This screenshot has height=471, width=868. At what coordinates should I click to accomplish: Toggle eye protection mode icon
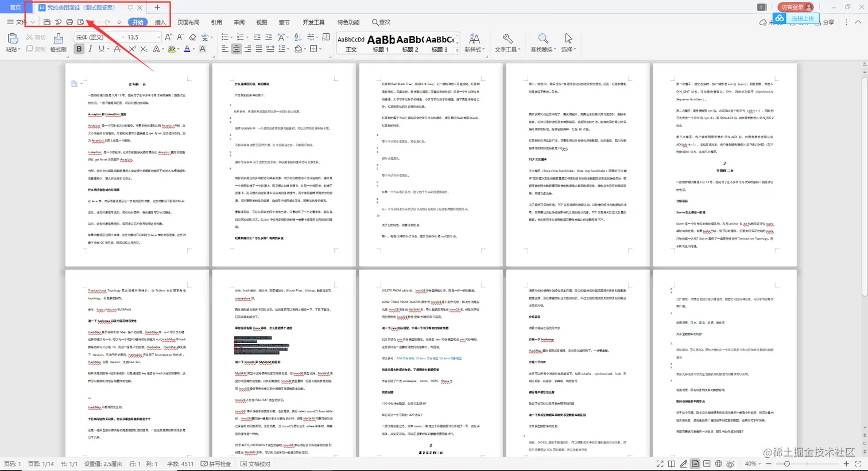point(730,464)
